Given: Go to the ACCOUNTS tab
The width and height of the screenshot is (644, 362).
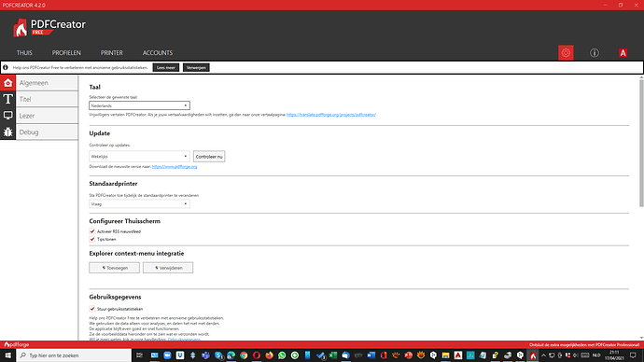Looking at the screenshot, I should [158, 53].
